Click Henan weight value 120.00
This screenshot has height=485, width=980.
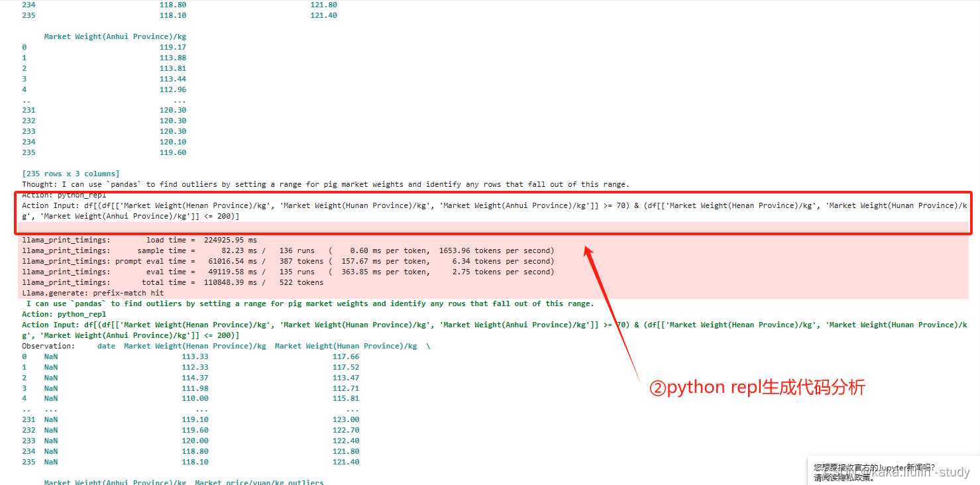point(195,441)
